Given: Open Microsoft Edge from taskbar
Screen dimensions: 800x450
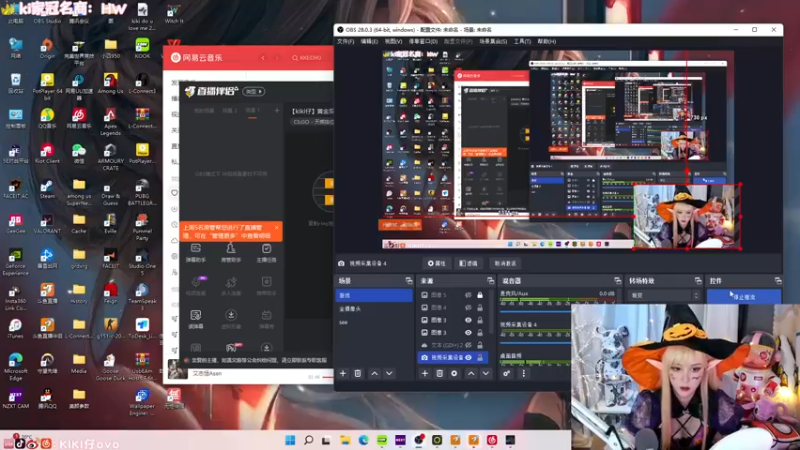Looking at the screenshot, I should point(363,440).
